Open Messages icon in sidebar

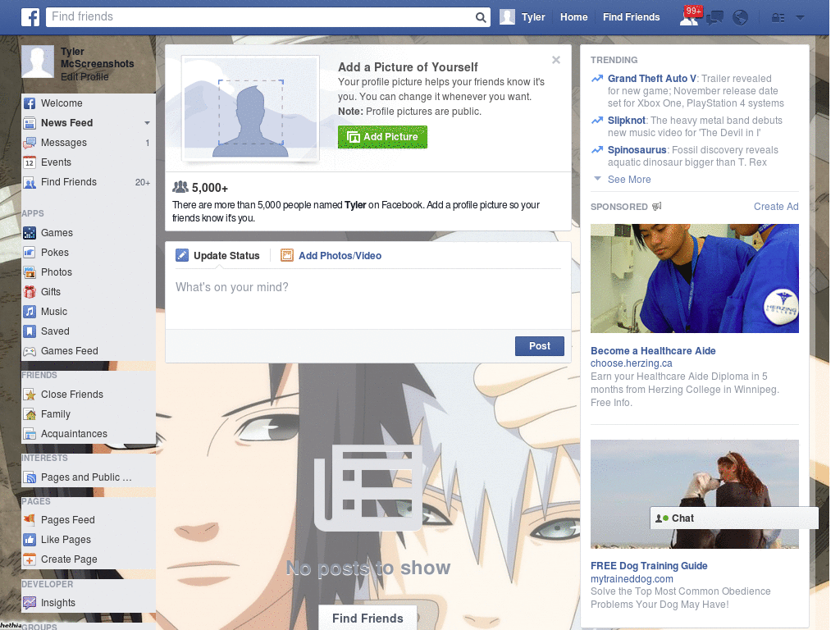(30, 143)
